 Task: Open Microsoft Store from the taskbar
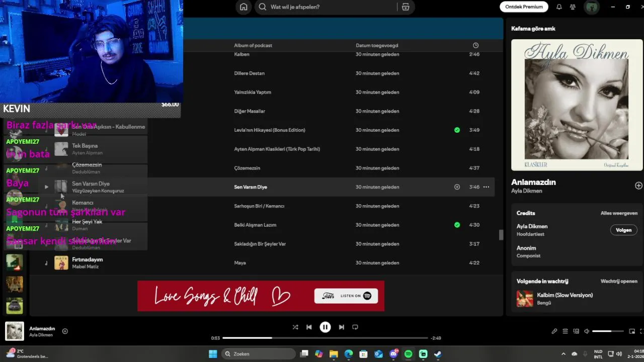tap(363, 354)
